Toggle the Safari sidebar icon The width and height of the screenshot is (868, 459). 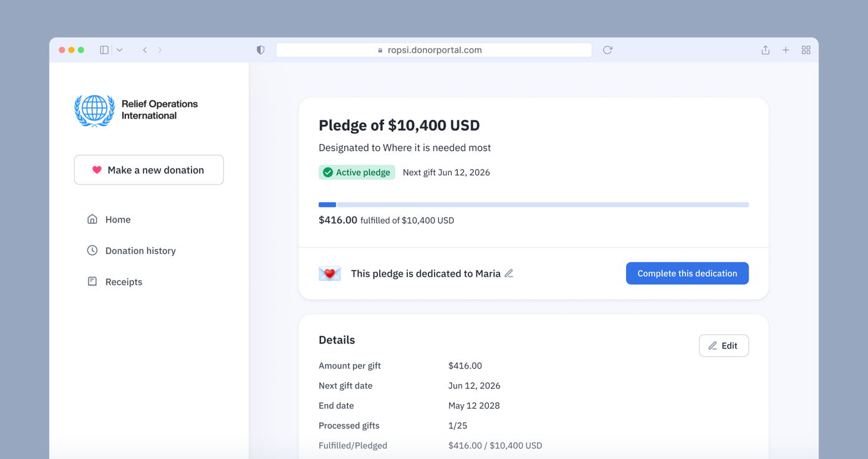[x=104, y=50]
